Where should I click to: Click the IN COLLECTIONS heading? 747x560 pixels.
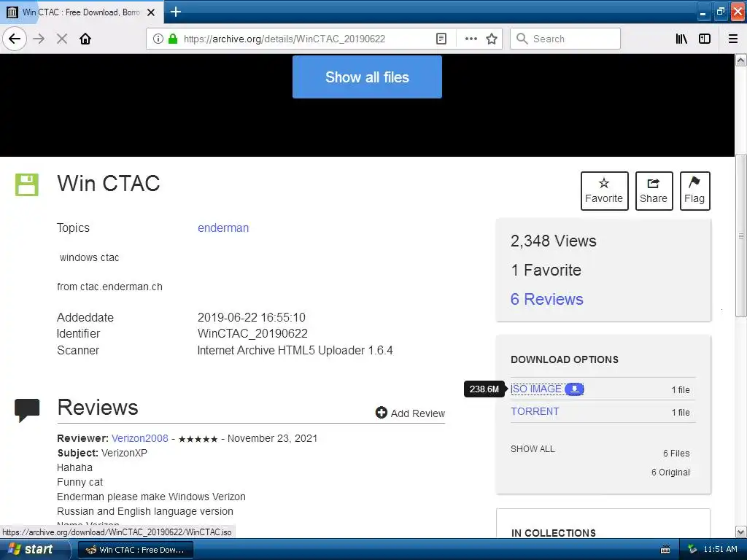(554, 533)
